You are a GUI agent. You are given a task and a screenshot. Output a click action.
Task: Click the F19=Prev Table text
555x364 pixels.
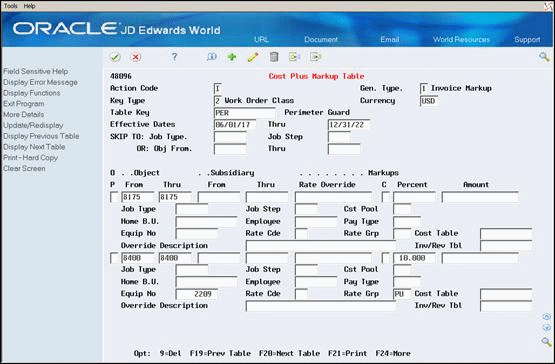click(x=220, y=353)
